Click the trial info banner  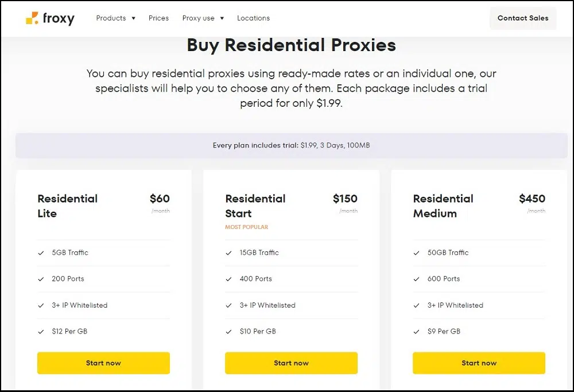291,146
